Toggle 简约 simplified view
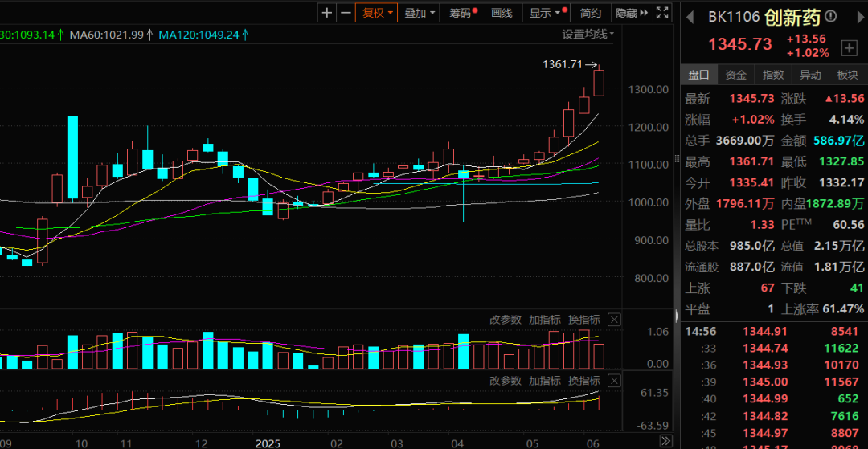 coord(591,13)
